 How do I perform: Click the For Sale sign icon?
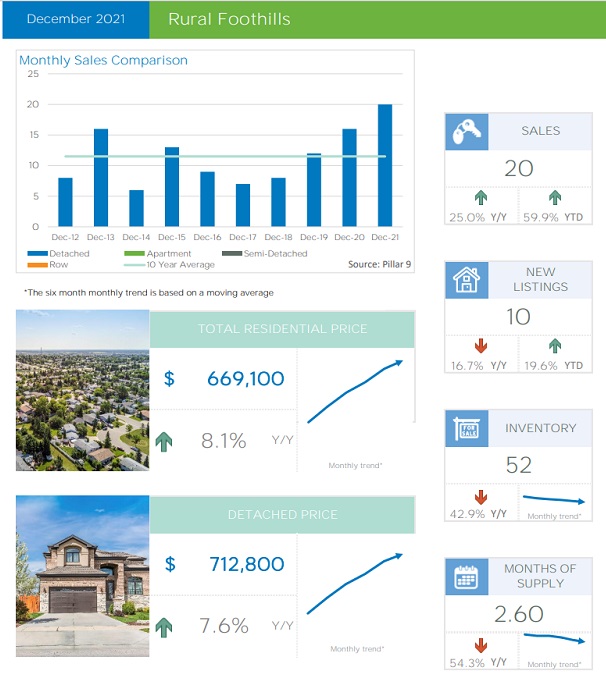[464, 429]
